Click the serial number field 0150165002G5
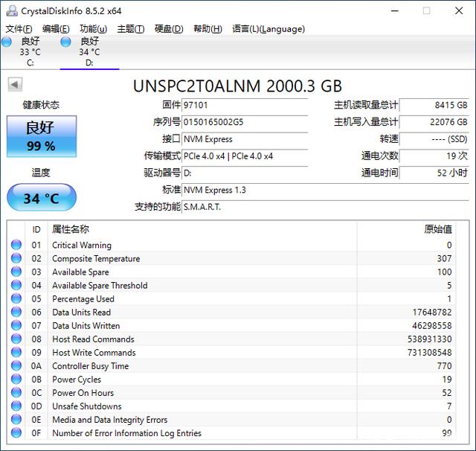The image size is (476, 451). tap(245, 122)
